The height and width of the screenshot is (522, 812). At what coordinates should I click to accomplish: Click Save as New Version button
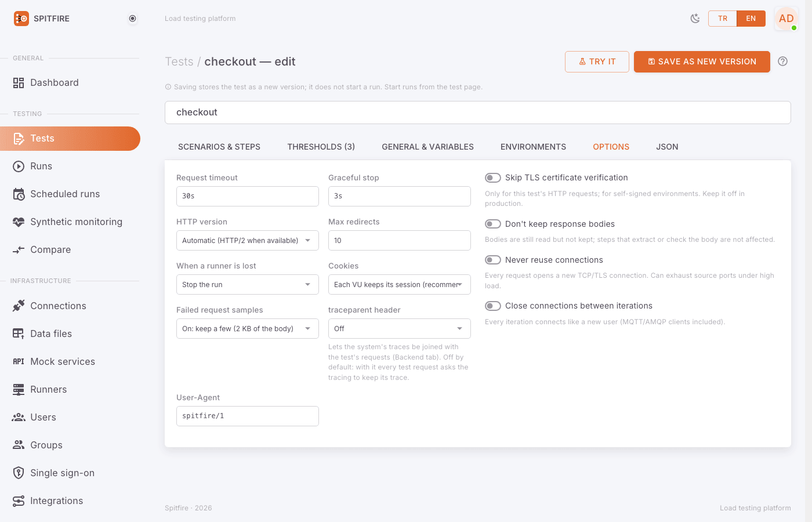(702, 61)
